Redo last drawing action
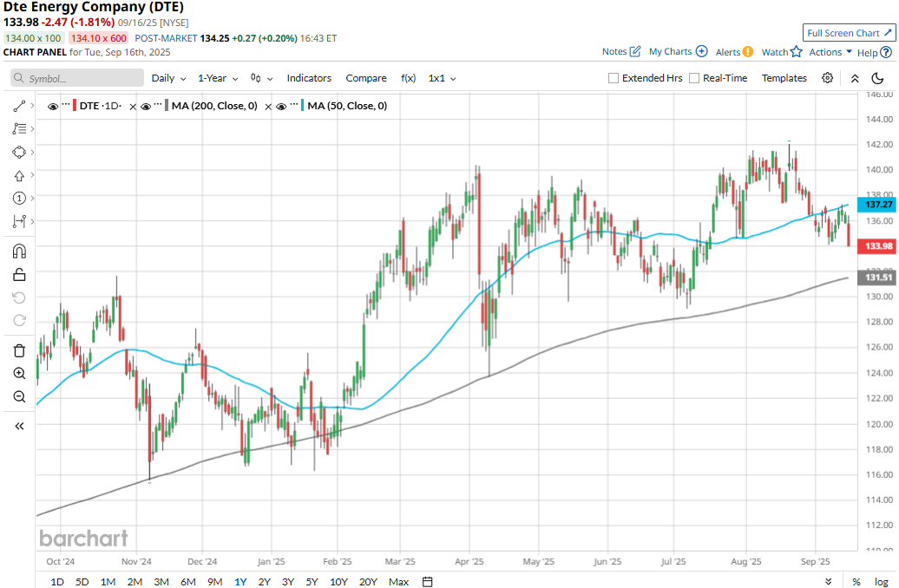899x588 pixels. (19, 320)
